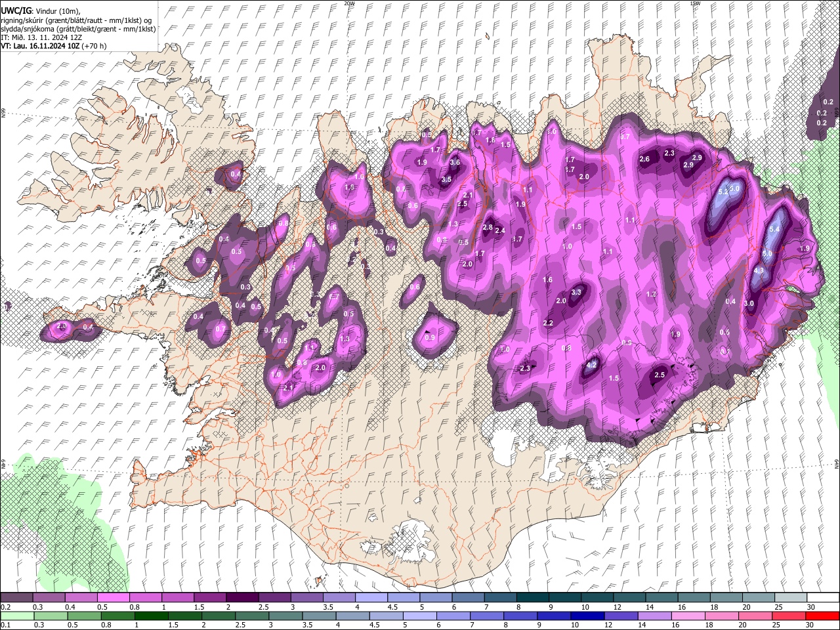The width and height of the screenshot is (840, 630).
Task: Pick the white 30 swatch in snow scale
Action: pos(824,598)
